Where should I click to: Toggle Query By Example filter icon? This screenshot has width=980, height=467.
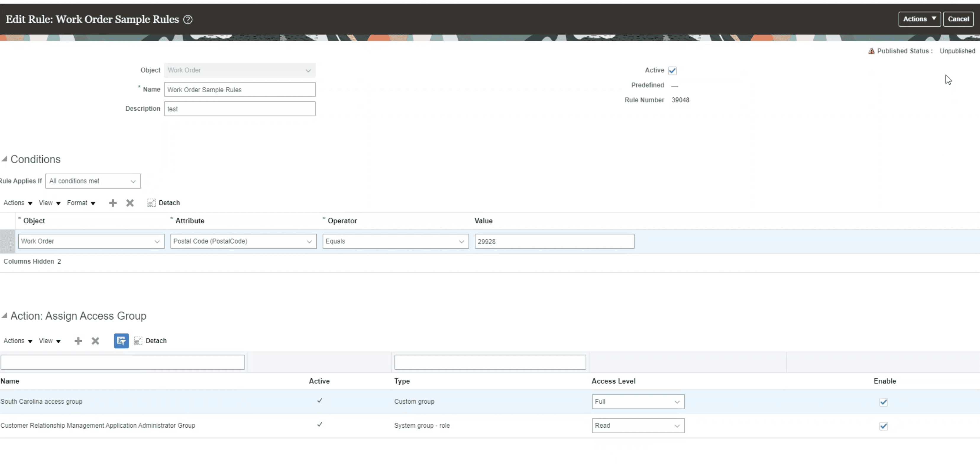(121, 341)
